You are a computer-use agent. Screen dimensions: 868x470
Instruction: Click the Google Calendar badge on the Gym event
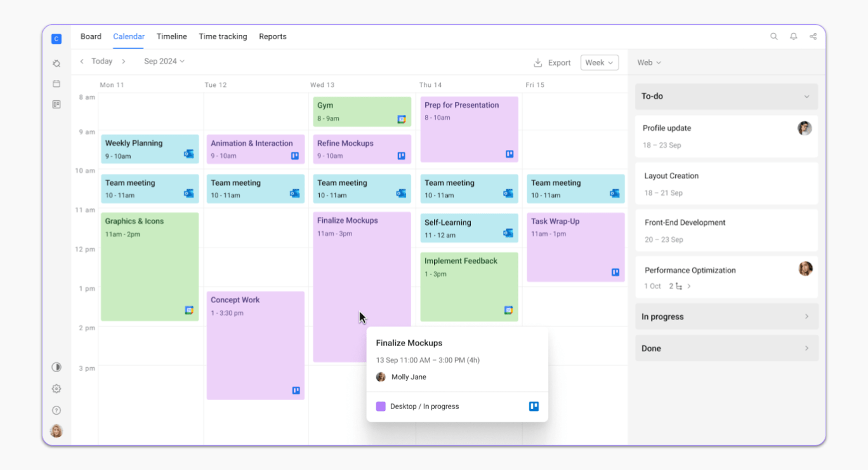(x=402, y=118)
